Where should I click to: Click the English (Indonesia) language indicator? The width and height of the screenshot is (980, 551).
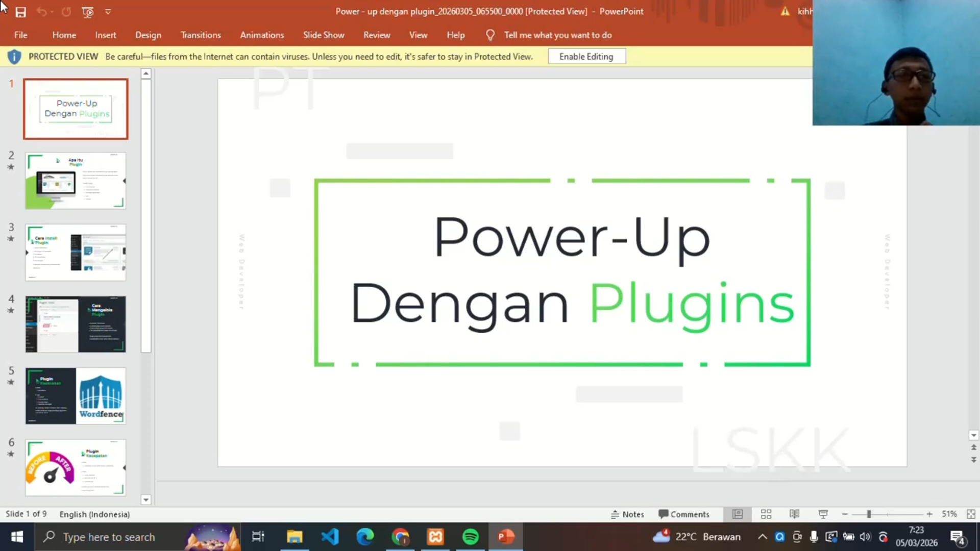pos(94,514)
